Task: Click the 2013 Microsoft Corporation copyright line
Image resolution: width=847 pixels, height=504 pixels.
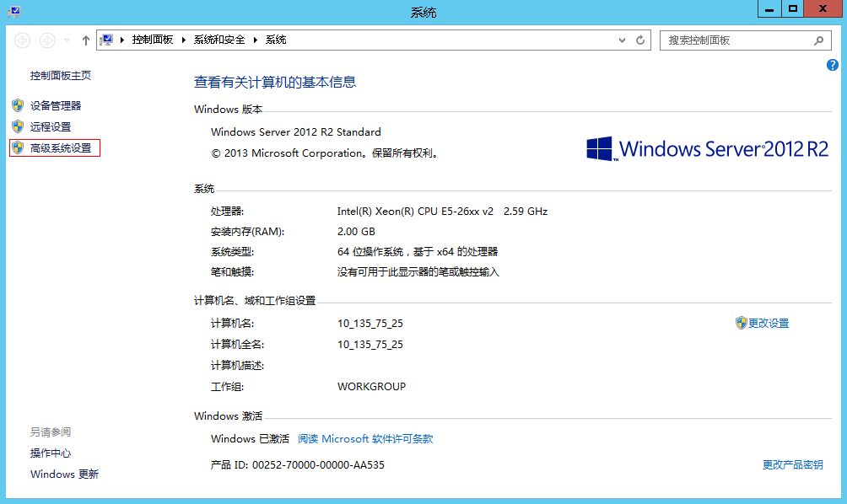Action: point(324,153)
